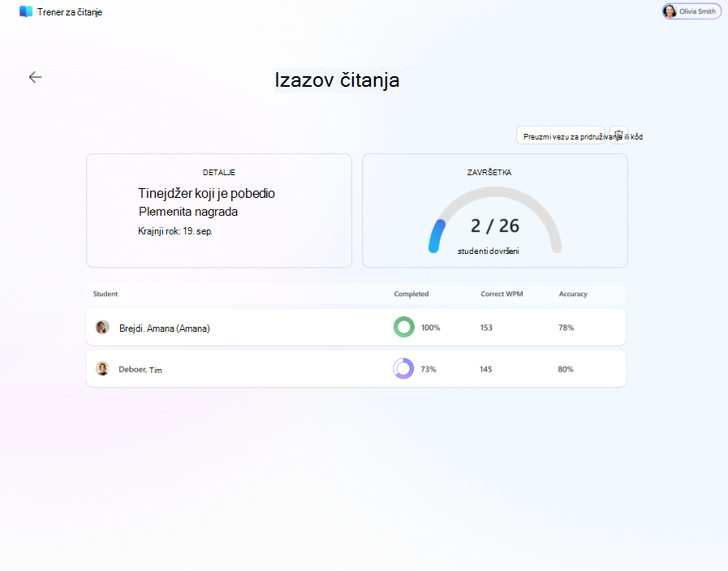Sort by the Student column header
This screenshot has width=728, height=571.
point(106,294)
